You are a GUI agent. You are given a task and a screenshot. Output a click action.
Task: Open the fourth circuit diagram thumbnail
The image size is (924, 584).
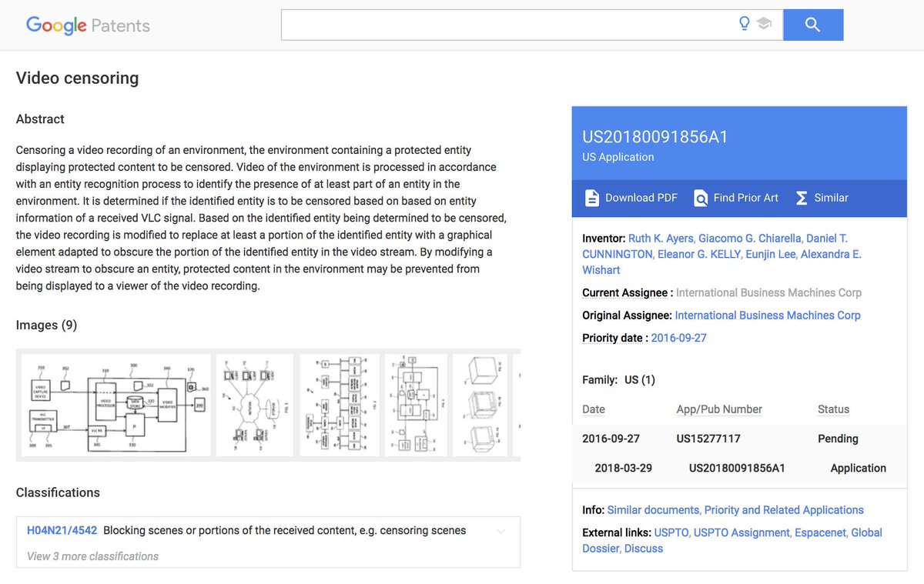tap(416, 405)
